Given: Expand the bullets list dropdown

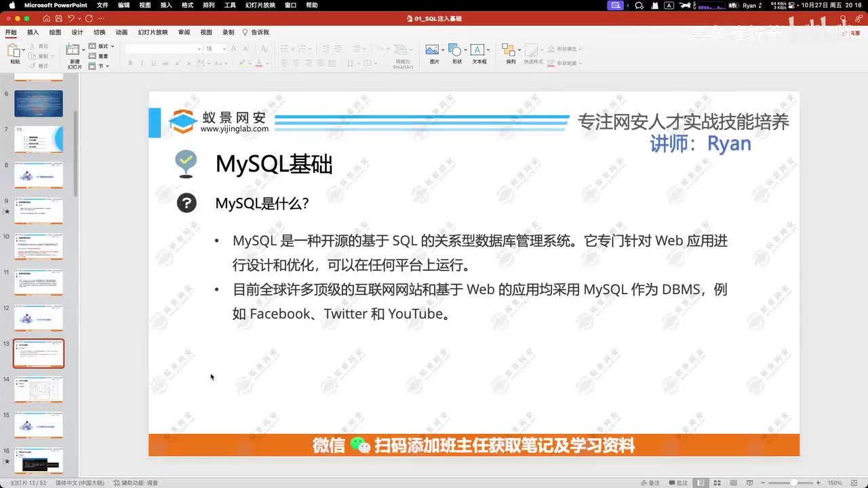Looking at the screenshot, I should [293, 49].
